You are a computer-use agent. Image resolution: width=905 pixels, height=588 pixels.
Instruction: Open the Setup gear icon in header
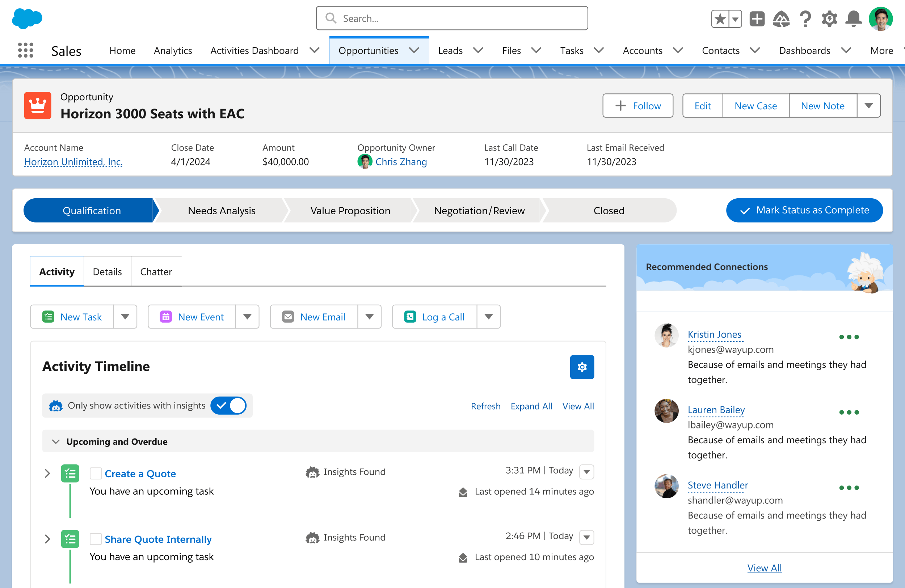click(x=829, y=18)
